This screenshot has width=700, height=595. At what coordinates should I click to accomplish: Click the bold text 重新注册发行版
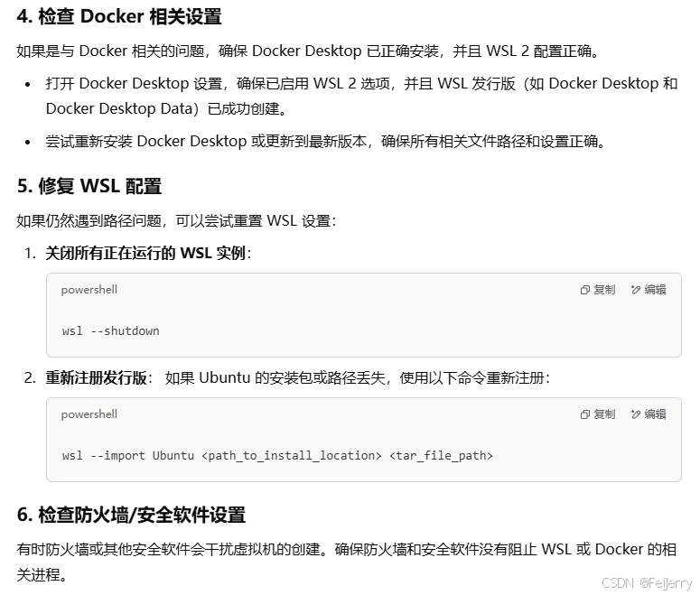pos(96,378)
